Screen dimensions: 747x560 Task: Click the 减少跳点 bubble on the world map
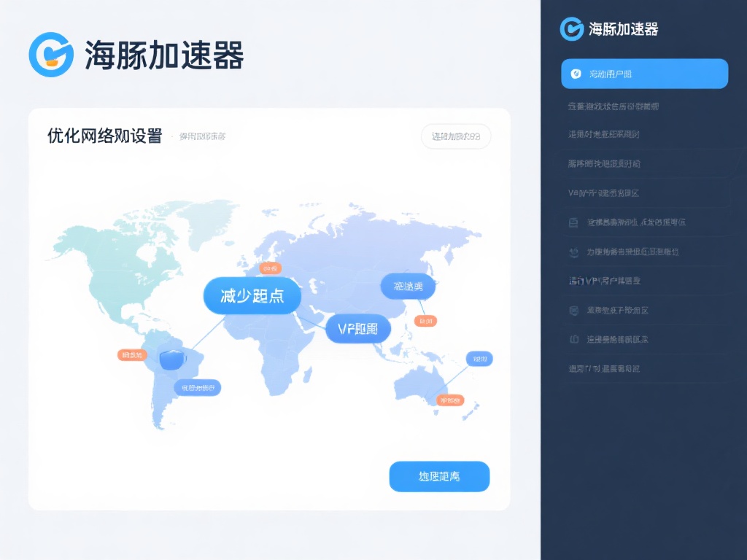[252, 296]
